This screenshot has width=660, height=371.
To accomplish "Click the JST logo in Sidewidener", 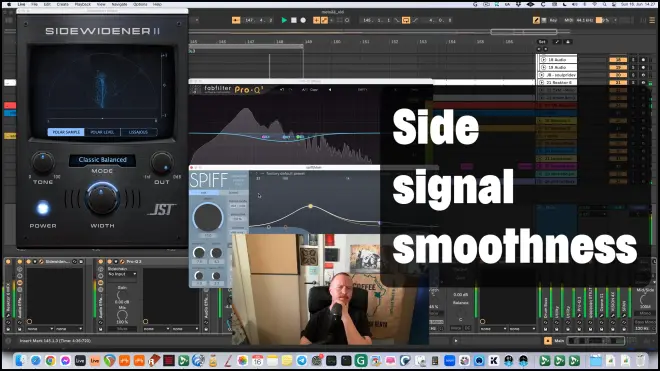I will point(162,209).
